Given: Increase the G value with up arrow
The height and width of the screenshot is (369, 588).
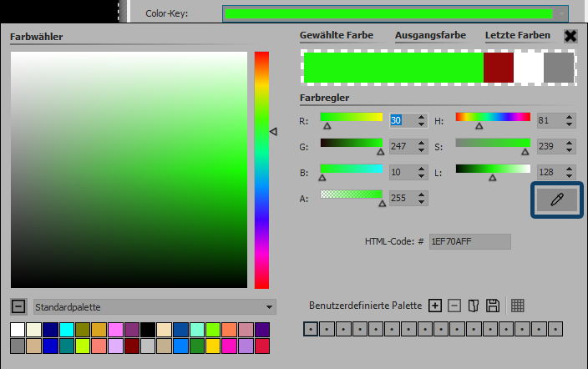Looking at the screenshot, I should tap(422, 144).
